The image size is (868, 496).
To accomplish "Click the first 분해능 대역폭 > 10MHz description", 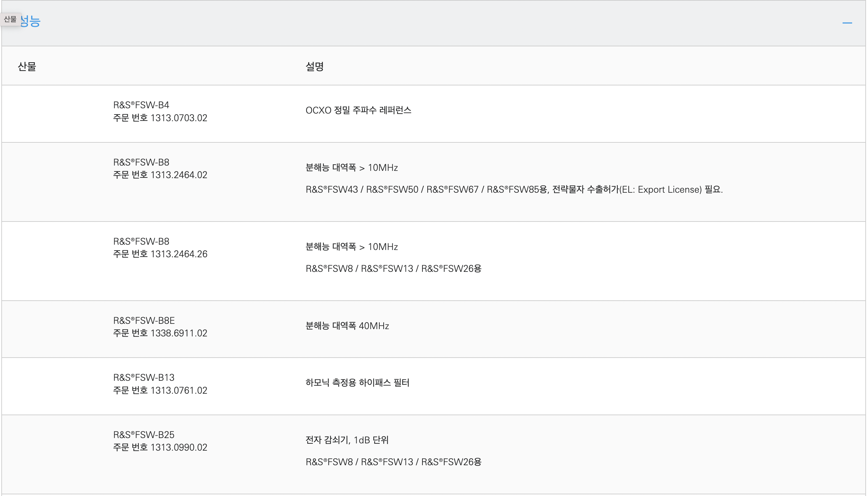I will tap(352, 168).
